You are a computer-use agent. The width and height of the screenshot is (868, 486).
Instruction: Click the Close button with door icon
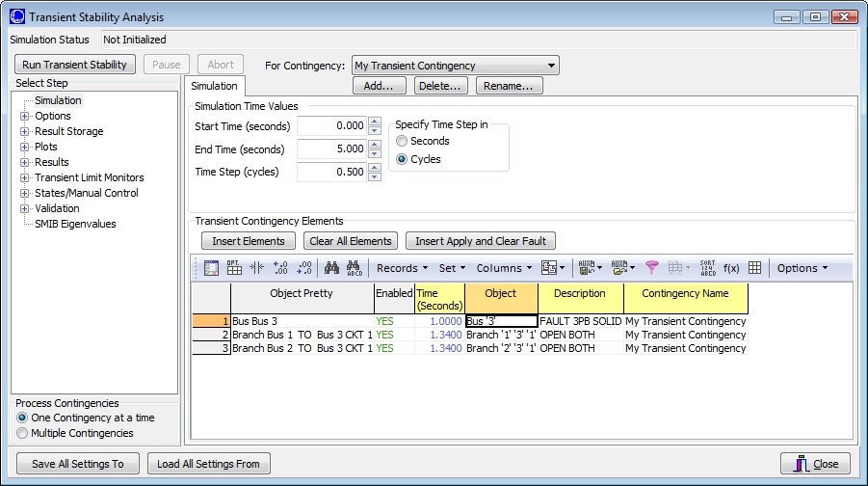coord(815,464)
